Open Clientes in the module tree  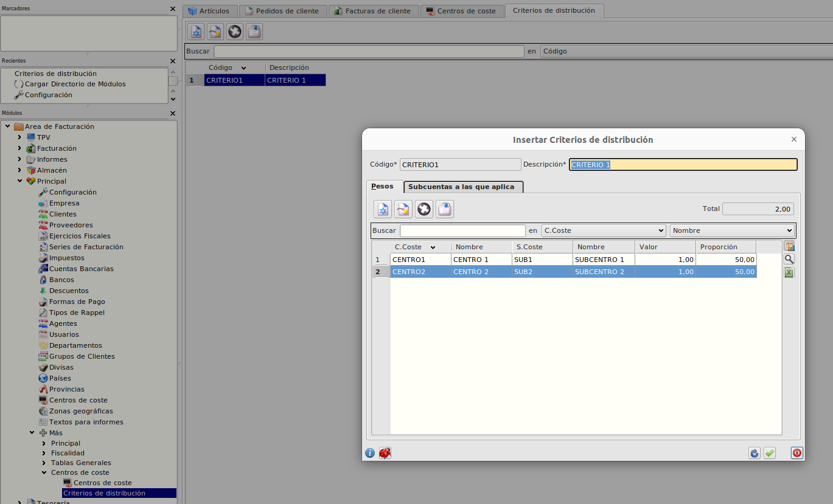(x=63, y=214)
